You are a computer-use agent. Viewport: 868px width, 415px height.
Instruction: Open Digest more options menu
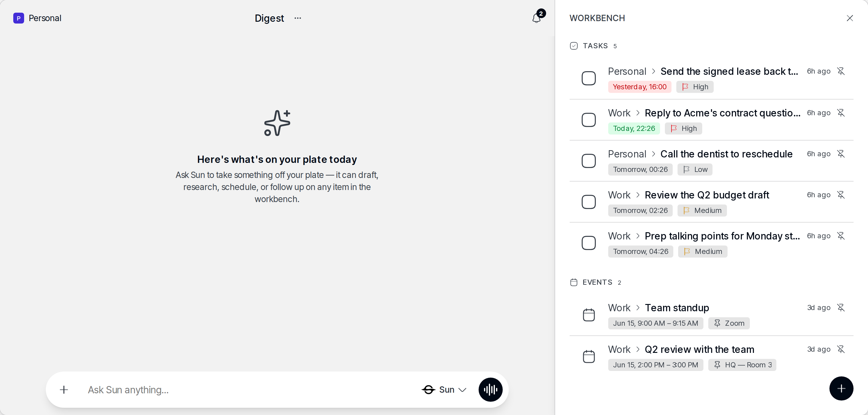[x=297, y=18]
